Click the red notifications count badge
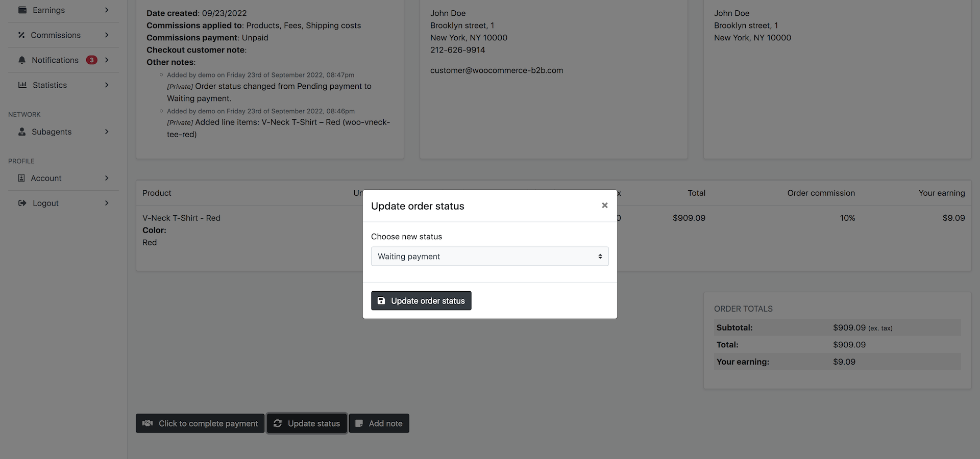980x459 pixels. (92, 60)
